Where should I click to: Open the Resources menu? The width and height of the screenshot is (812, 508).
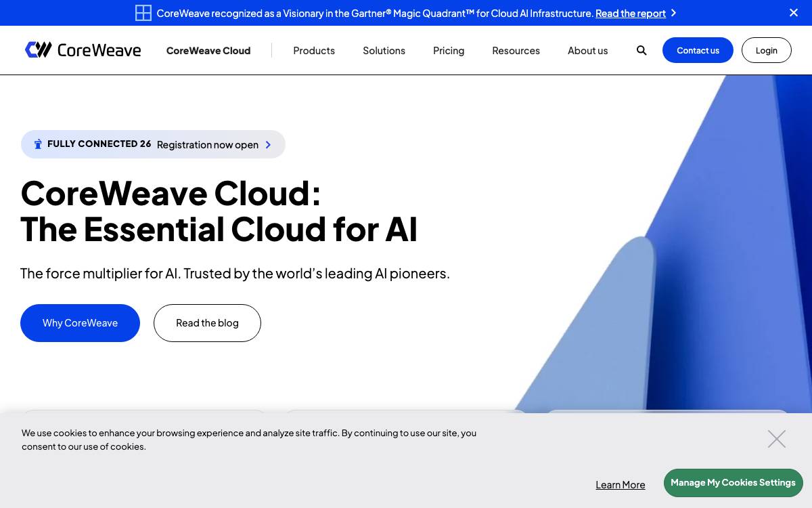pyautogui.click(x=516, y=51)
